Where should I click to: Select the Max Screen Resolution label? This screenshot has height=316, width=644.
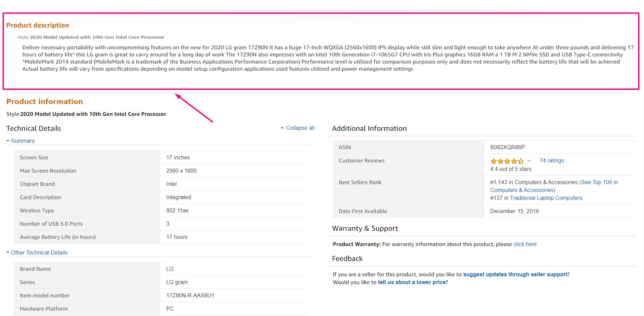[48, 171]
